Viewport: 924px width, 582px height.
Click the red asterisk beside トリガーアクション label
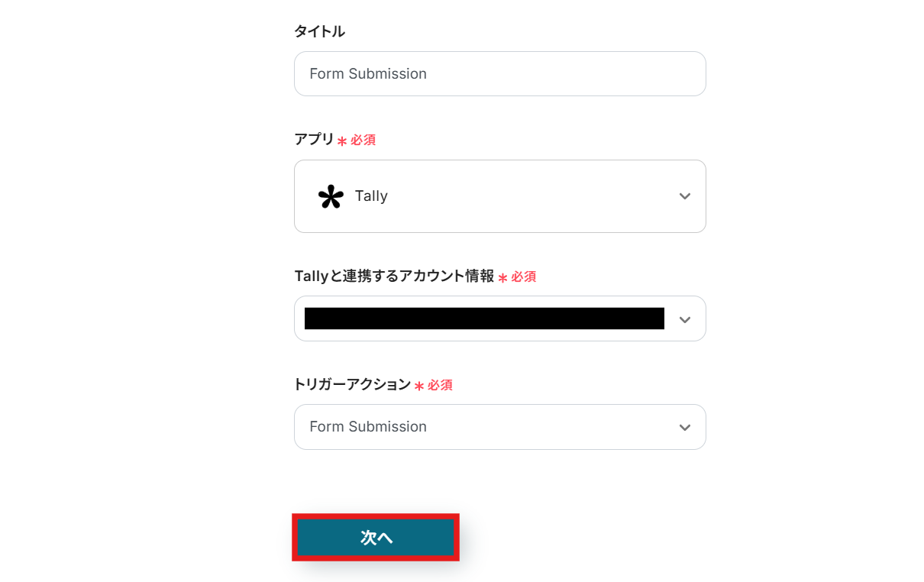click(419, 386)
